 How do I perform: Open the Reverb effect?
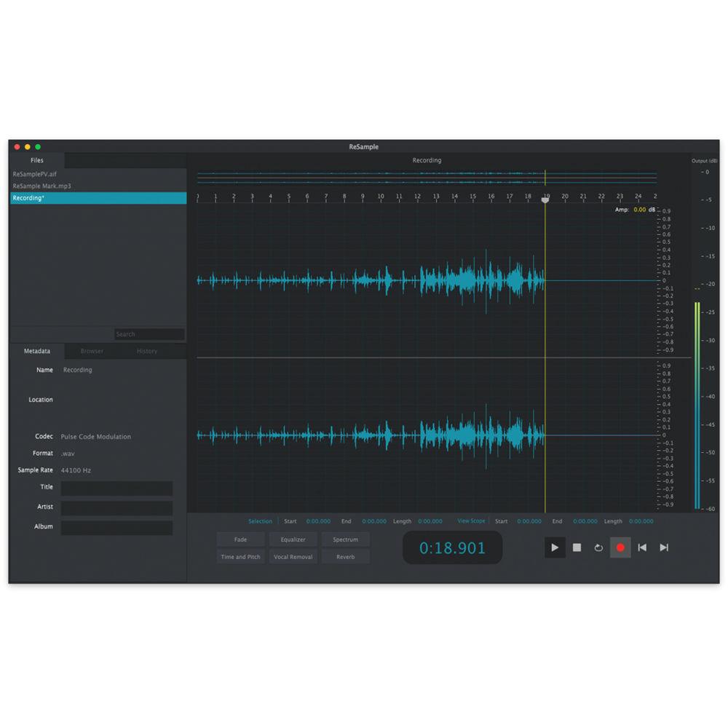tap(345, 557)
